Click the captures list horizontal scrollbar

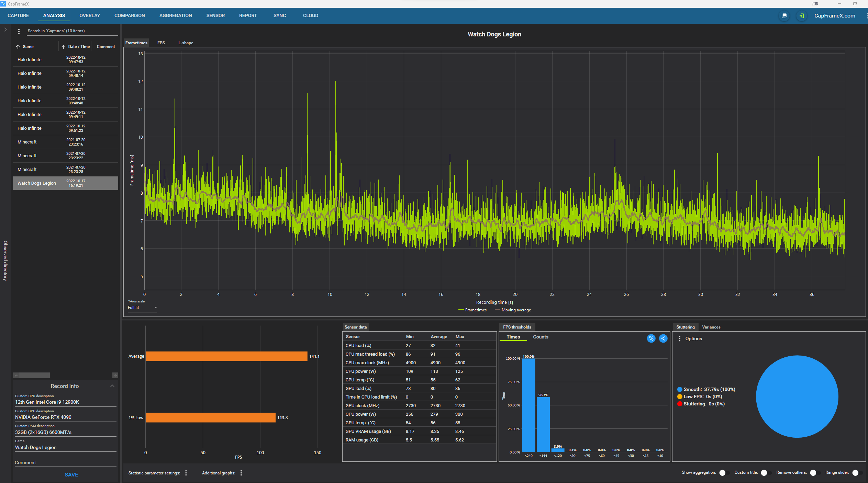coord(34,376)
